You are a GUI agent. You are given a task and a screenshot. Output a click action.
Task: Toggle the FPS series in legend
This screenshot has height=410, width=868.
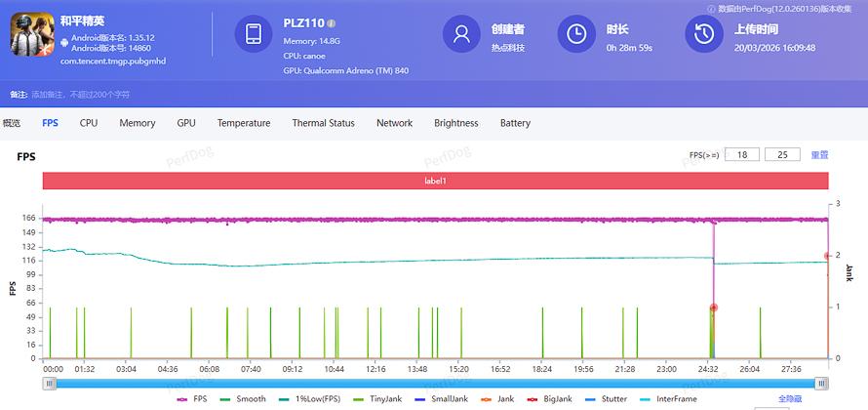pos(192,399)
